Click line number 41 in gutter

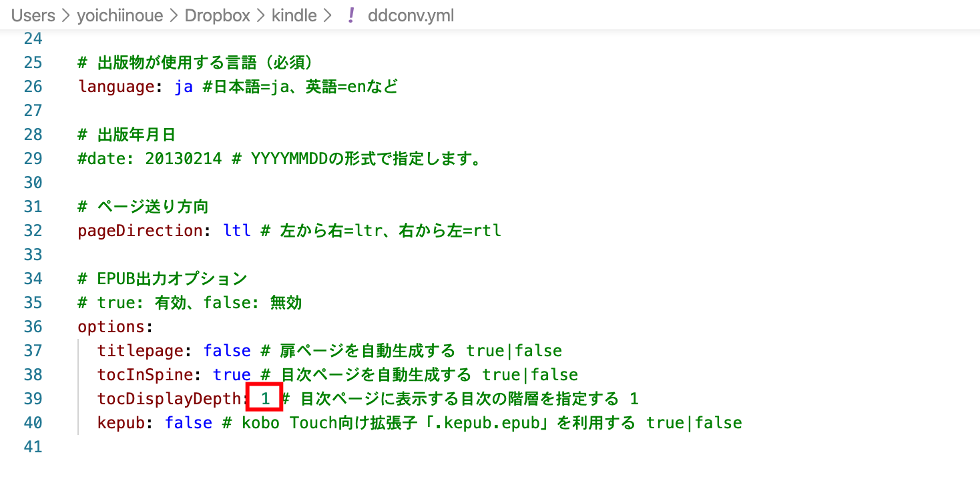pos(33,446)
